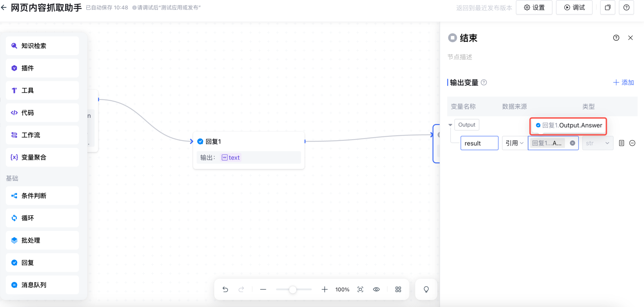Viewport: 644px width, 307px height.
Task: Click the zoom slider handle
Action: [293, 289]
